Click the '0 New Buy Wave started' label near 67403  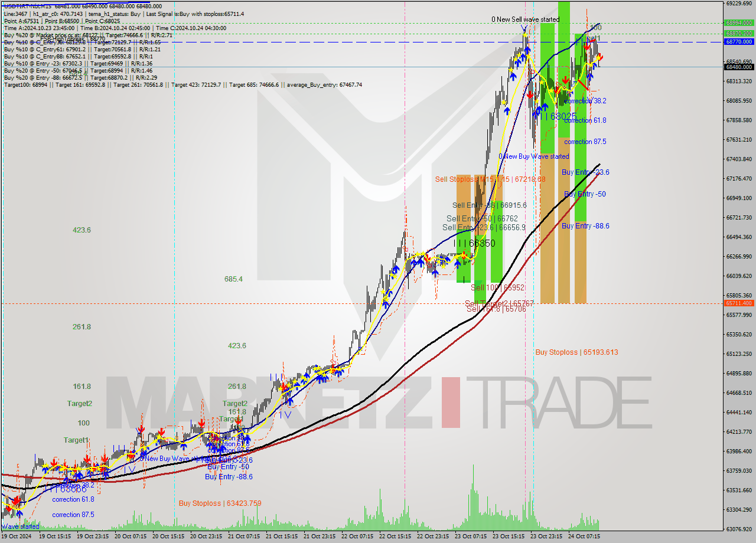pyautogui.click(x=534, y=156)
